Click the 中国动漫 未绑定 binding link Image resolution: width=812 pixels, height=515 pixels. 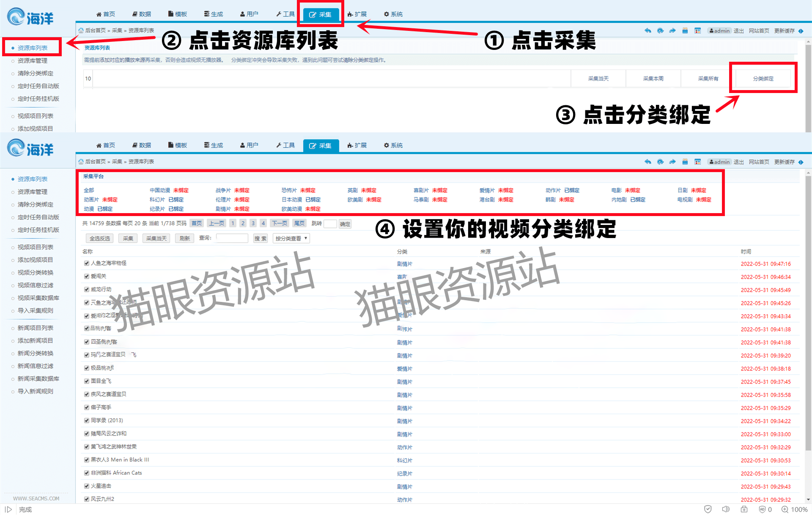[x=181, y=190]
